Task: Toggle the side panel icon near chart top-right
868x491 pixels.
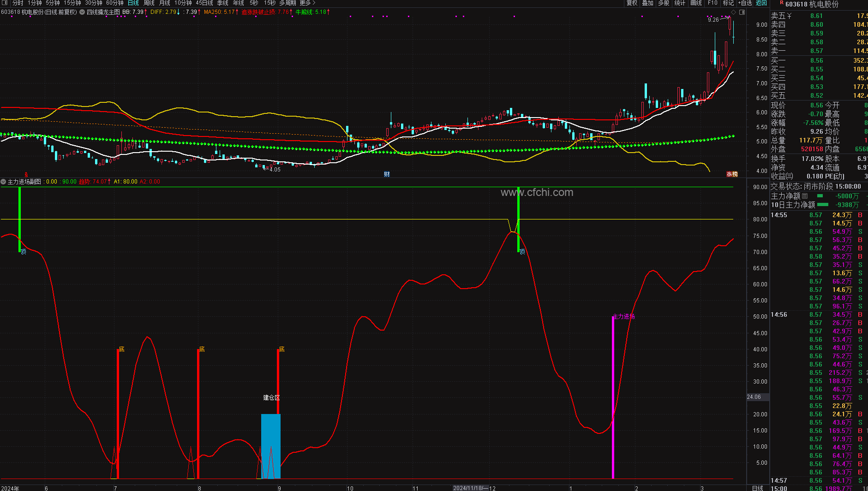Action: point(742,12)
